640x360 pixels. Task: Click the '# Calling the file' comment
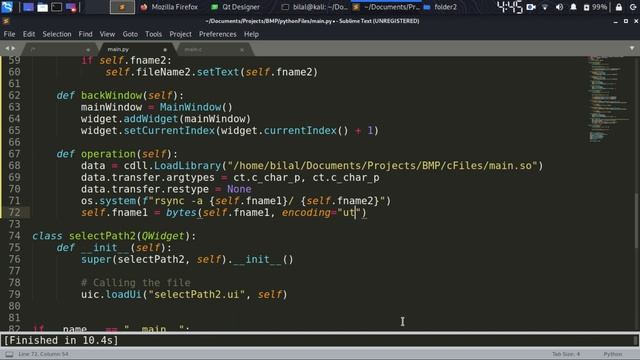tap(136, 283)
